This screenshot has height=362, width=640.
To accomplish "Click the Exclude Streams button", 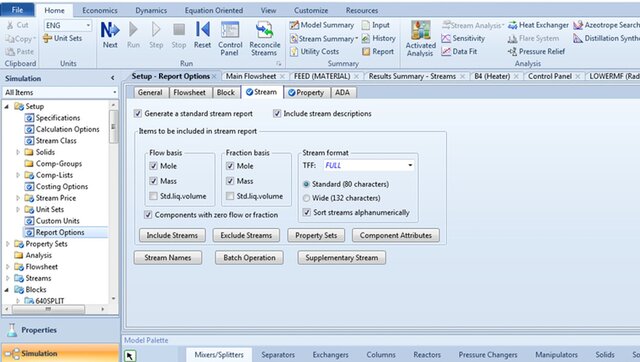I will 246,235.
